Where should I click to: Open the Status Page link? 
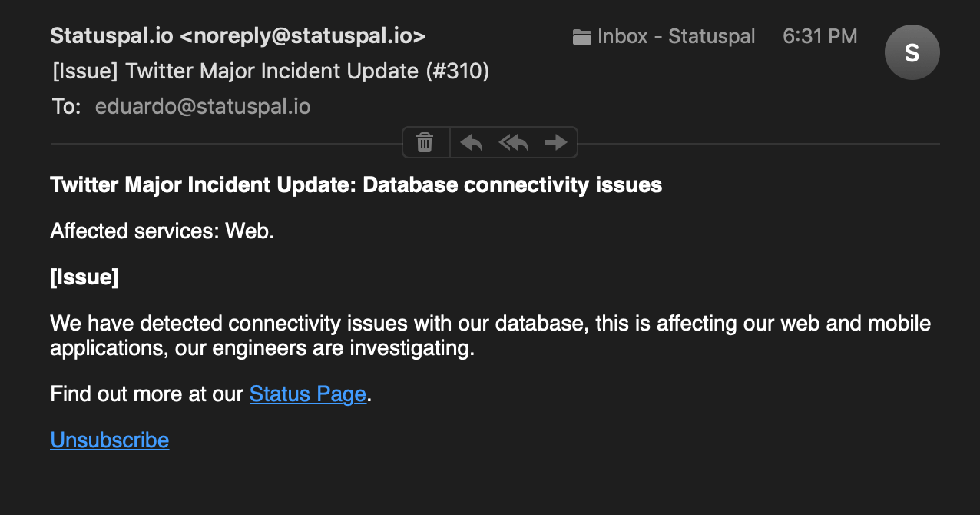(308, 394)
